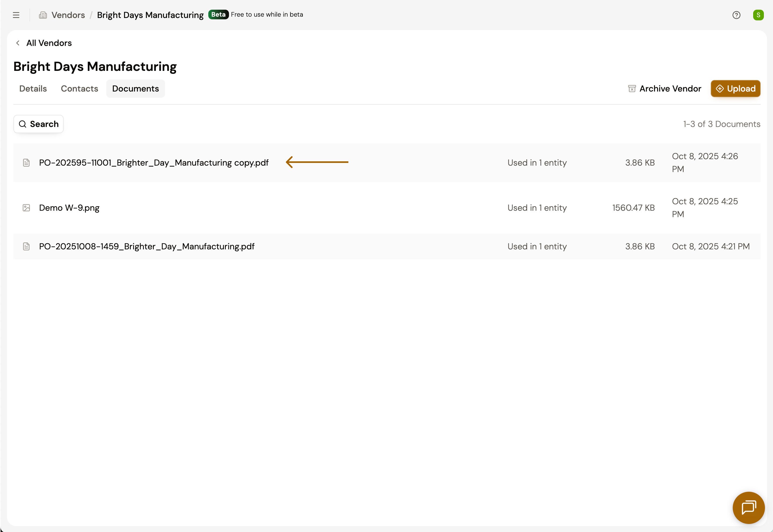Switch to the Contacts tab

point(79,89)
